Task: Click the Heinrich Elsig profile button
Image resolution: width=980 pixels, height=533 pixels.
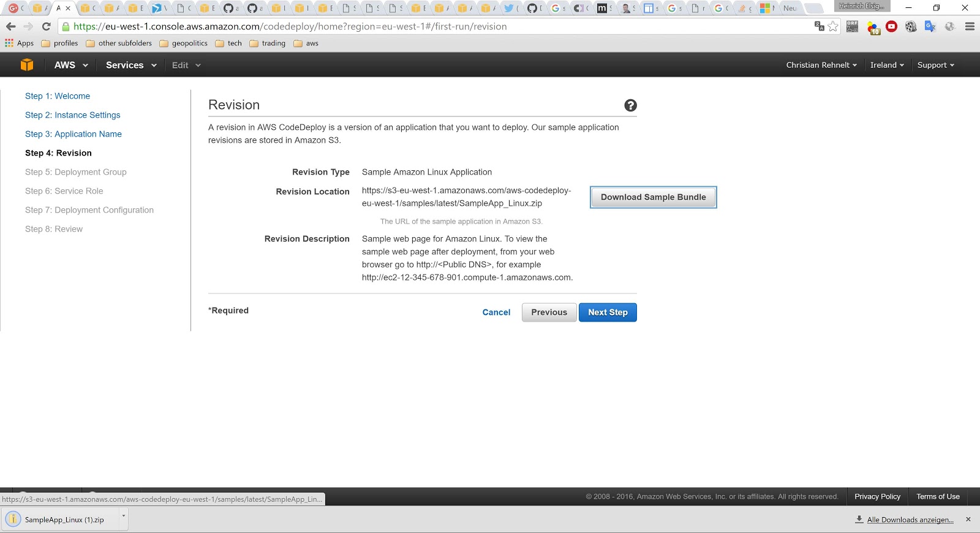Action: (862, 6)
